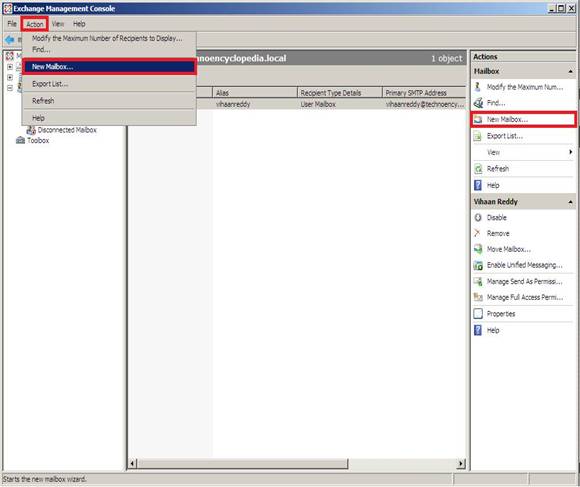The width and height of the screenshot is (580, 487).
Task: Click Enable Unified Messaging... action
Action: [x=525, y=265]
